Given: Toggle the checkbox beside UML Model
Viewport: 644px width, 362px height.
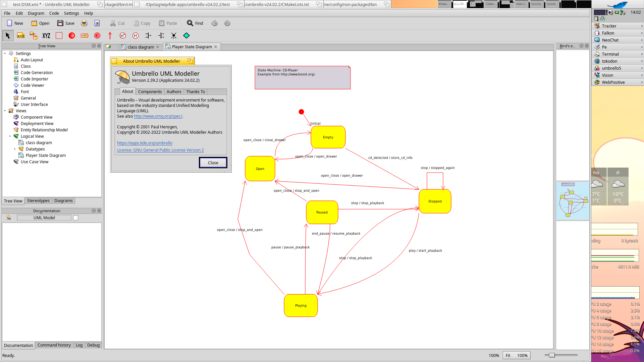Looking at the screenshot, I should tap(76, 218).
